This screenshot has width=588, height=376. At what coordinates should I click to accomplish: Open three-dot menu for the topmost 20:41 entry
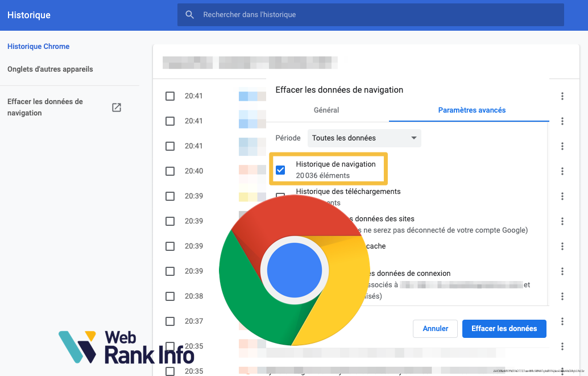562,96
